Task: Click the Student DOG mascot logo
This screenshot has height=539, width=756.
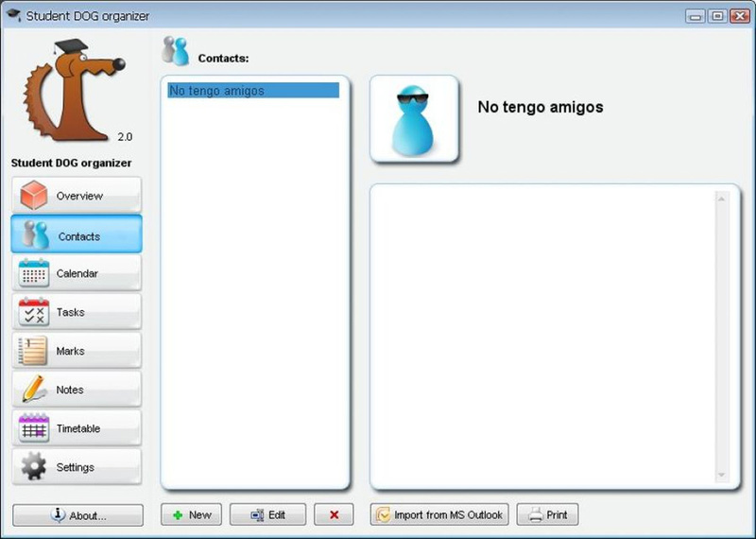Action: coord(73,91)
